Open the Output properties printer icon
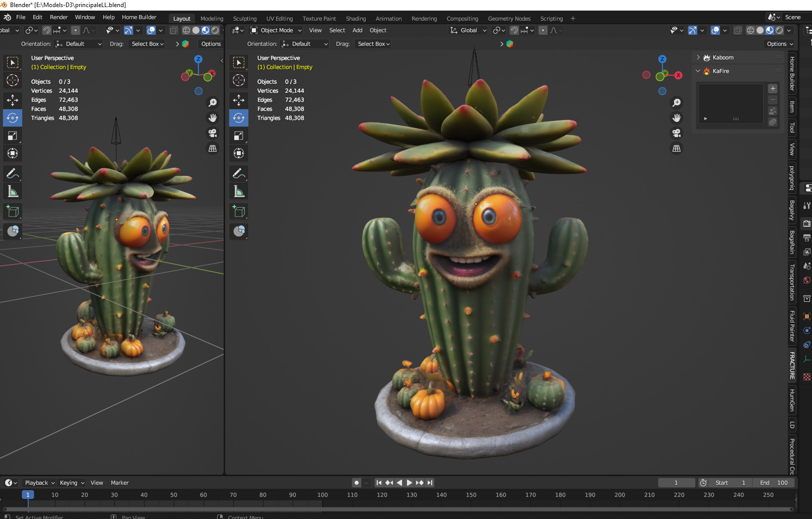Viewport: 812px width, 519px height. click(x=807, y=237)
